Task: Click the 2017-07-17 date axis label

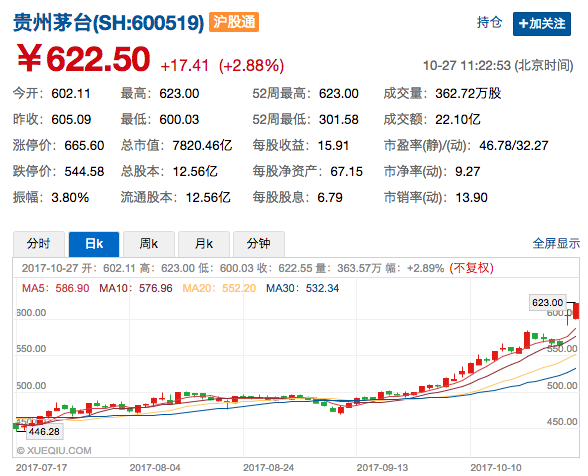Action: pos(41,468)
